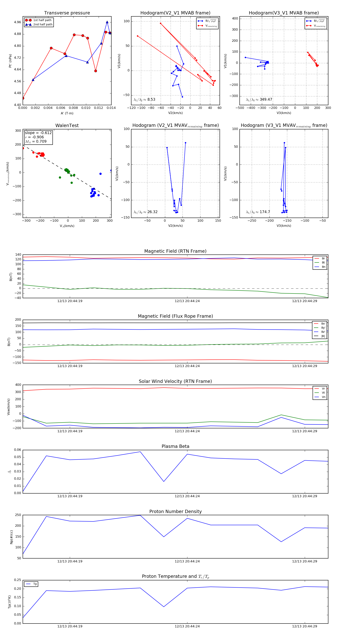Click the 'Tp(10^6K)' y-axis label
The width and height of the screenshot is (351, 644).
(10, 602)
